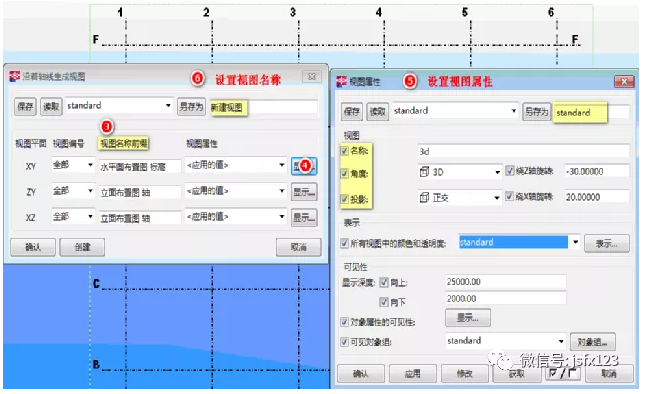This screenshot has height=394, width=647.
Task: Toggle the 向下 display depth checkbox
Action: click(x=384, y=302)
